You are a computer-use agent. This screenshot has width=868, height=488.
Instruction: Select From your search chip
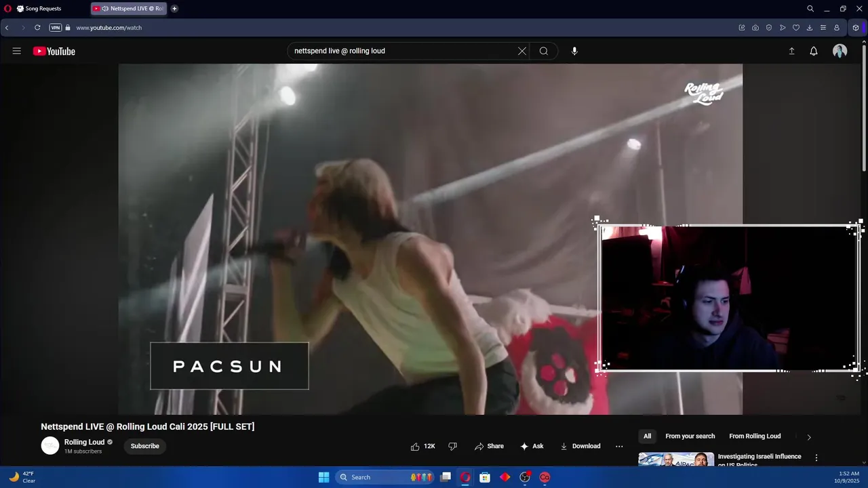pos(690,436)
